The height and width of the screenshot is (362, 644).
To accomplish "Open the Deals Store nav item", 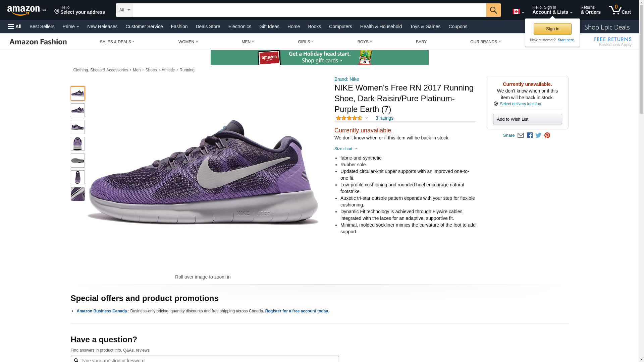I will pyautogui.click(x=208, y=26).
